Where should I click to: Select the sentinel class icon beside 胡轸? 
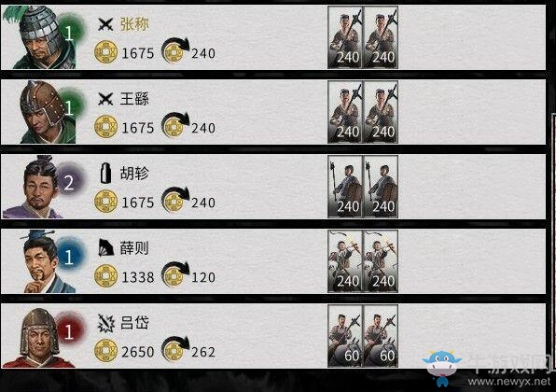pyautogui.click(x=105, y=174)
